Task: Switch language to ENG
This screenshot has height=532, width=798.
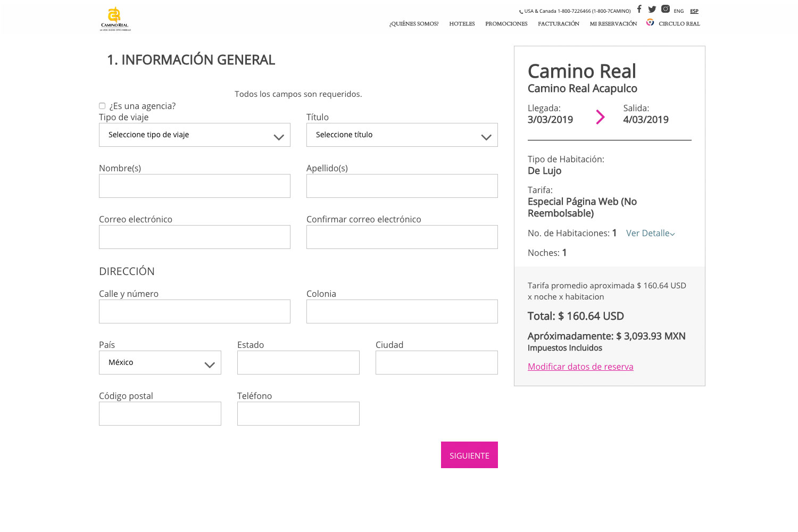Action: (678, 11)
